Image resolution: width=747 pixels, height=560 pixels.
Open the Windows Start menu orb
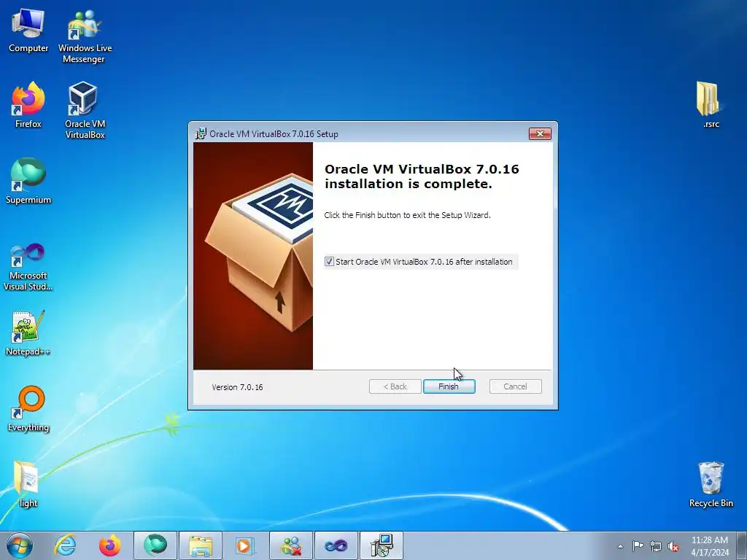(20, 545)
